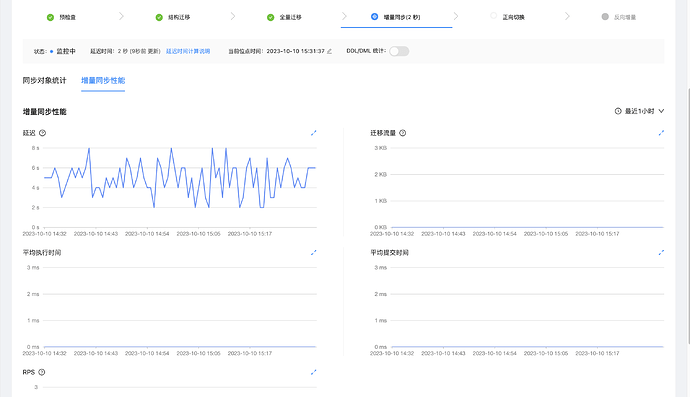The width and height of the screenshot is (690, 397).
Task: Open the help tooltip beside 延迟
Action: (x=42, y=133)
